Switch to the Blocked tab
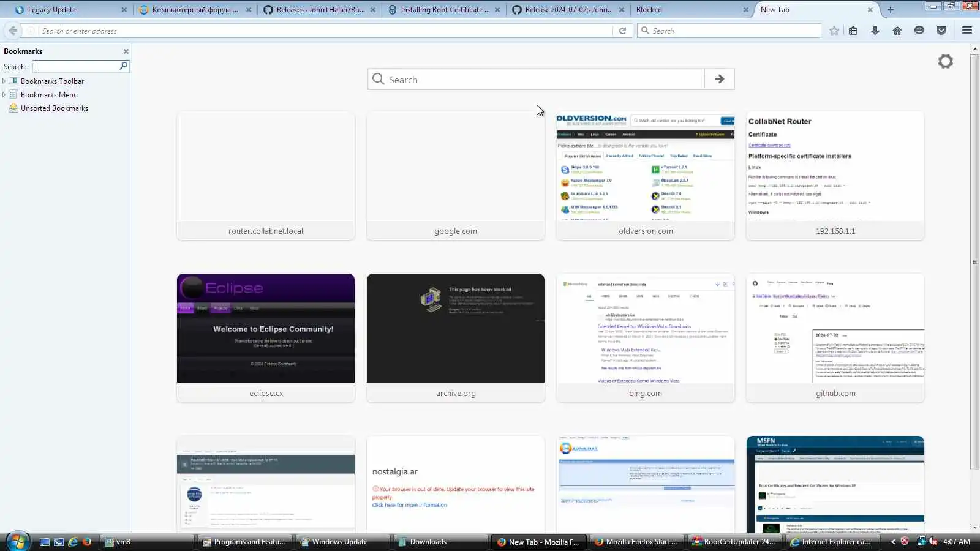This screenshot has width=980, height=551. pyautogui.click(x=692, y=10)
